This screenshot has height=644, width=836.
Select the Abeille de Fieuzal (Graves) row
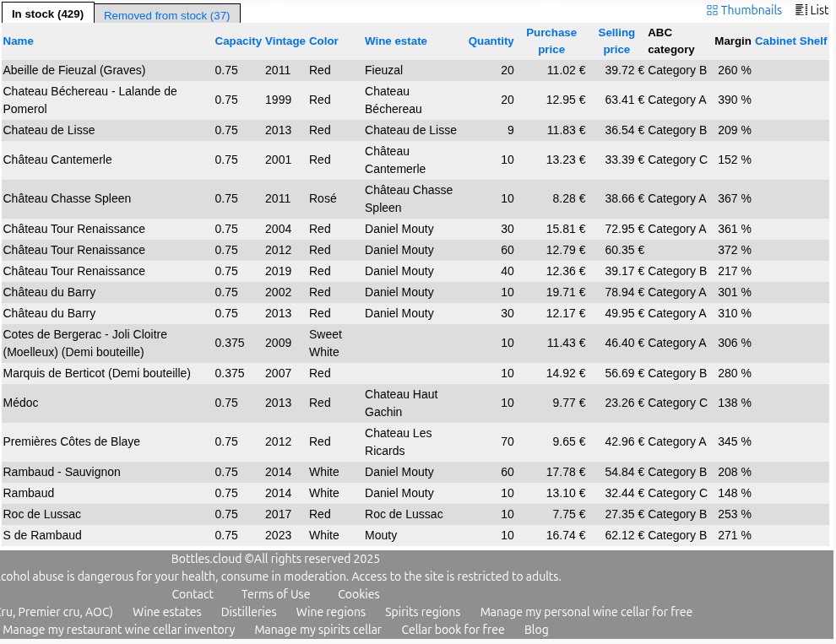coord(74,70)
